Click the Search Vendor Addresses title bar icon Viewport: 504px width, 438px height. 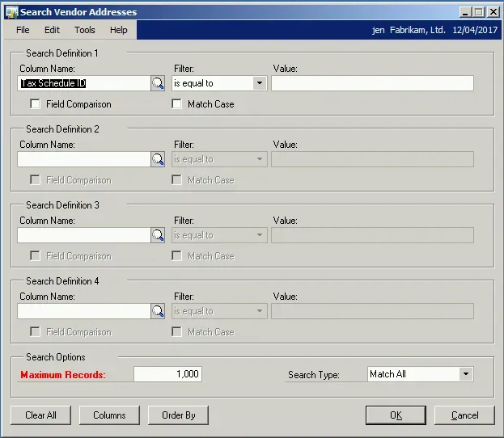click(x=12, y=12)
